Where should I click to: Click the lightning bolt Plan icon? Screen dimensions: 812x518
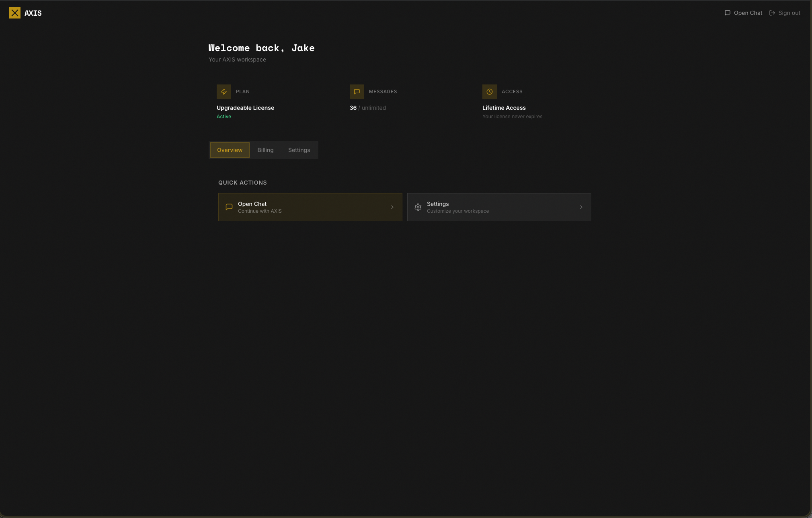224,92
